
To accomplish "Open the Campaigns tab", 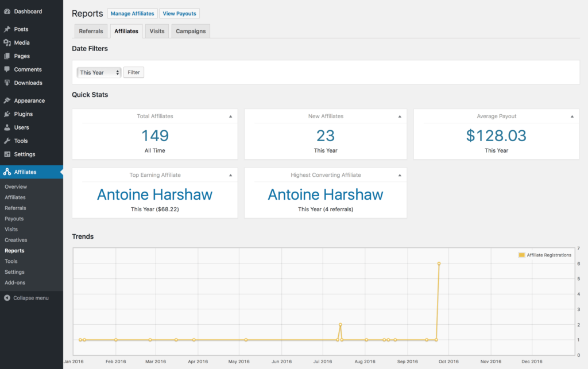I will click(191, 31).
